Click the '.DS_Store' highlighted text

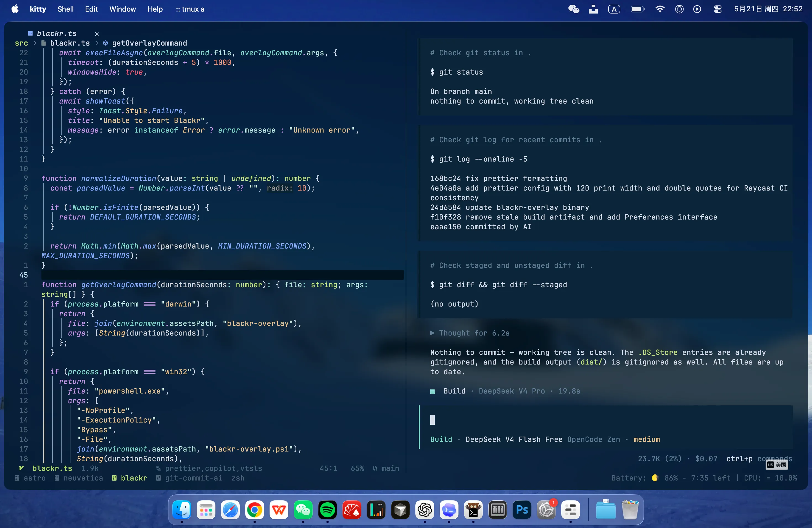[x=658, y=352]
